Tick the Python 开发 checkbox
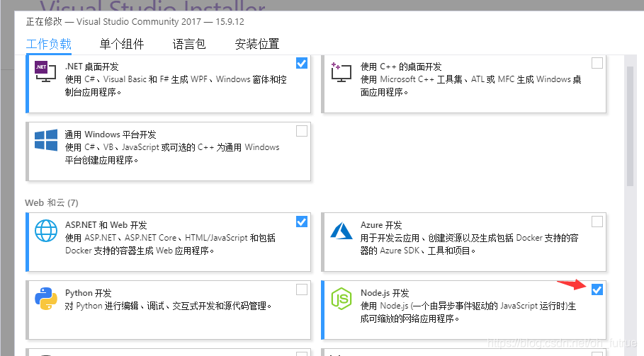This screenshot has height=356, width=644. click(302, 289)
